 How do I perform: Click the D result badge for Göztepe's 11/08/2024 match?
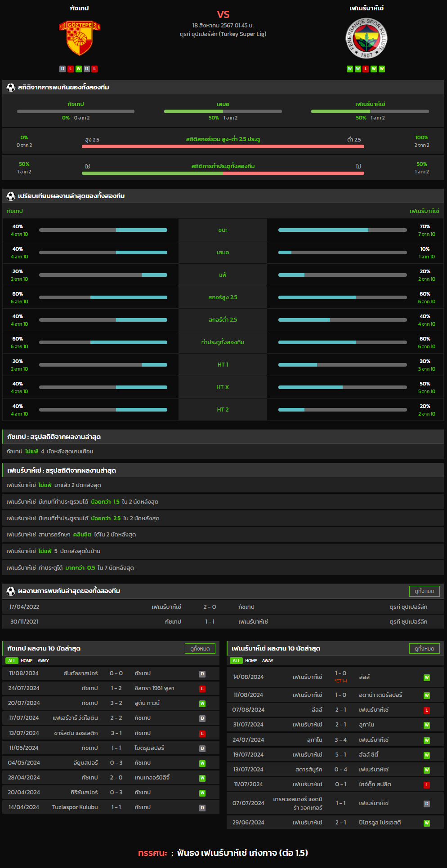coord(202,674)
